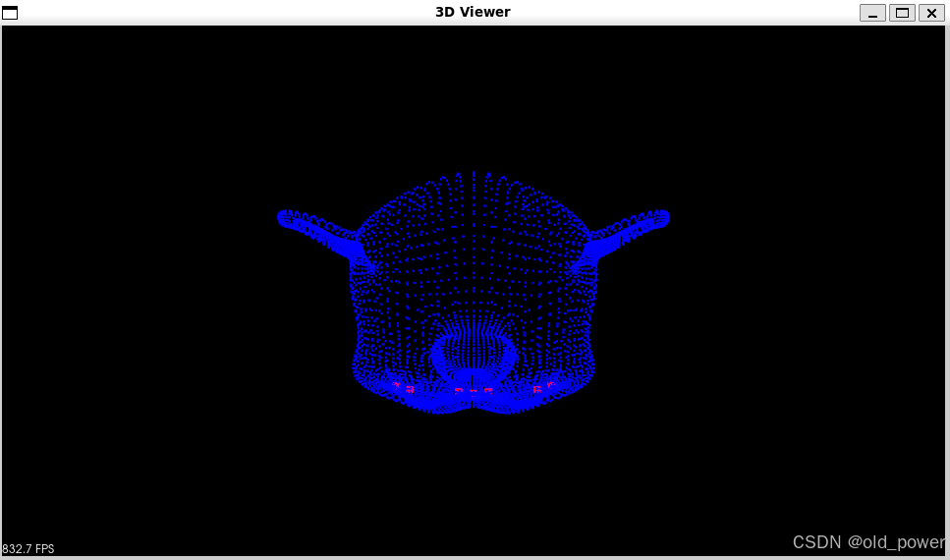Click the blue point cloud model
The width and height of the screenshot is (950, 560).
(474, 293)
